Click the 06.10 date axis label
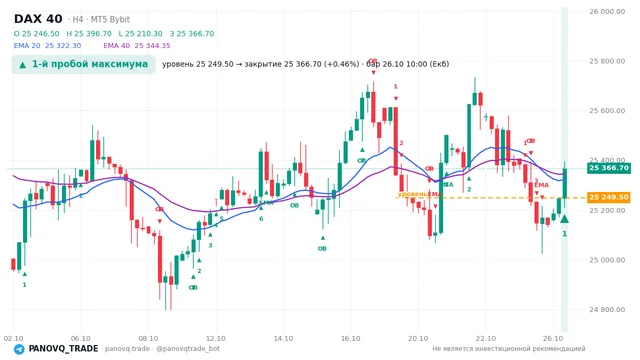 [81, 338]
